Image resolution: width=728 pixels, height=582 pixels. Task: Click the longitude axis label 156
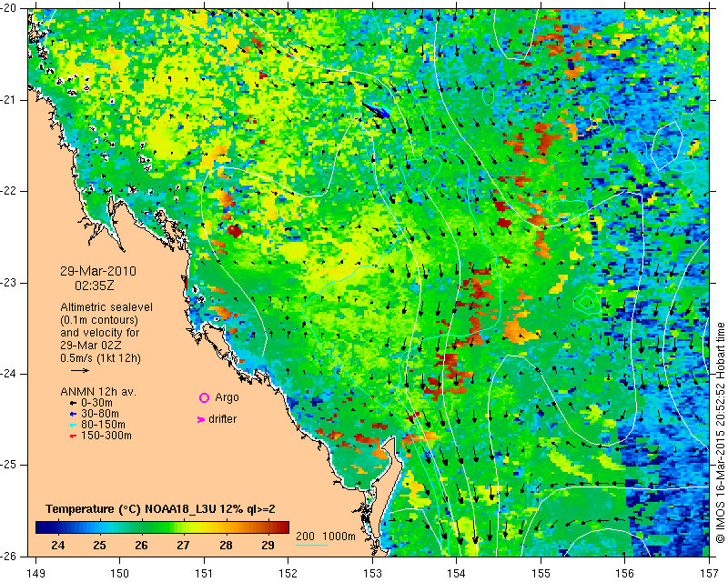click(625, 574)
